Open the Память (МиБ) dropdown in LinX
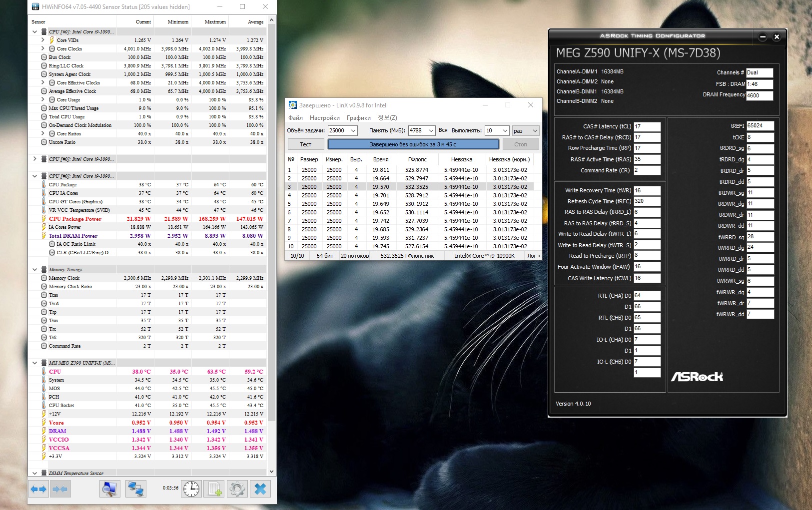812x510 pixels. pyautogui.click(x=431, y=131)
